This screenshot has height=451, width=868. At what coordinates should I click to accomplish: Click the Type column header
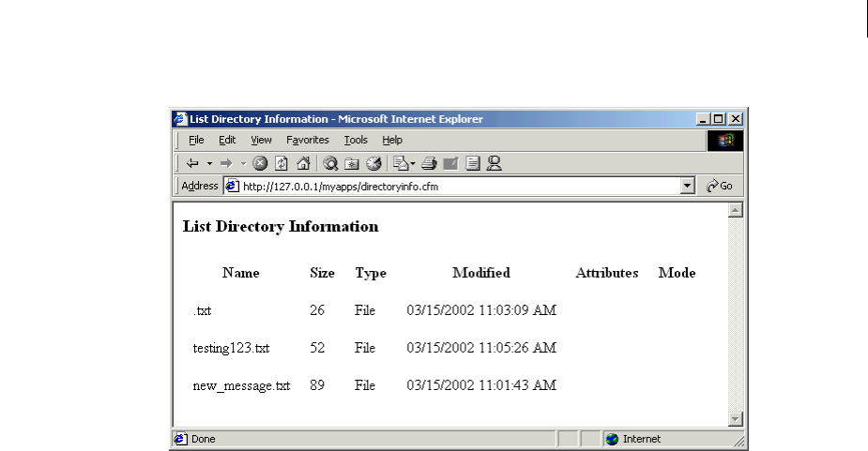(x=371, y=274)
